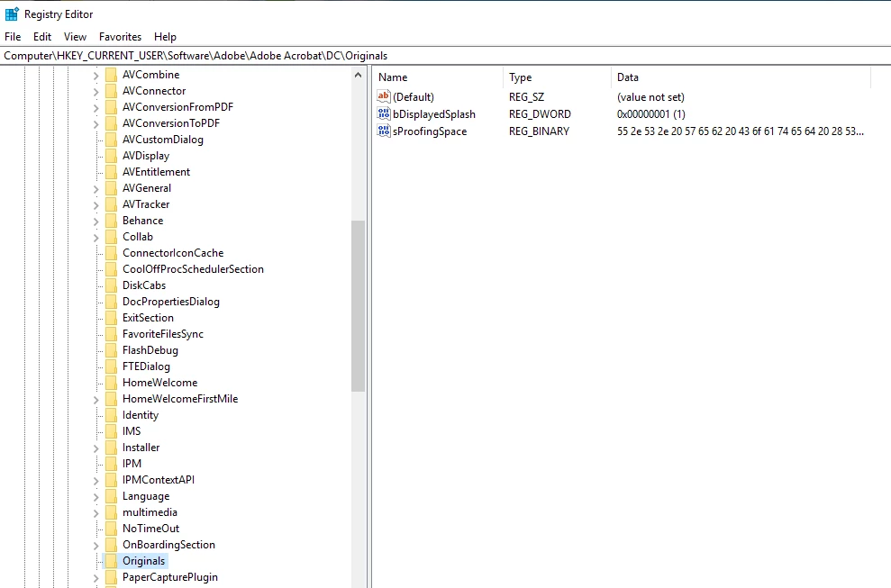Expand the AVConversionToPDF key
This screenshot has width=891, height=588.
point(95,124)
